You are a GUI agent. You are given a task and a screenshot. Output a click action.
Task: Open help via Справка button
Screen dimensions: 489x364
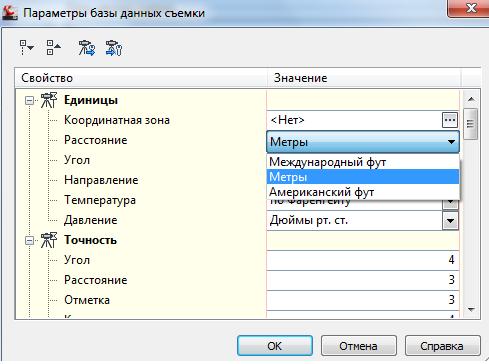coord(443,346)
